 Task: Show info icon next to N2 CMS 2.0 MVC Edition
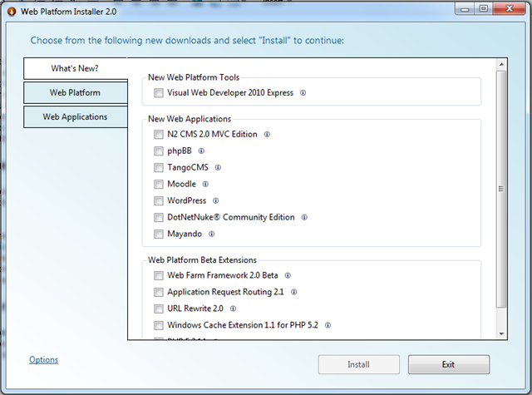pos(267,135)
